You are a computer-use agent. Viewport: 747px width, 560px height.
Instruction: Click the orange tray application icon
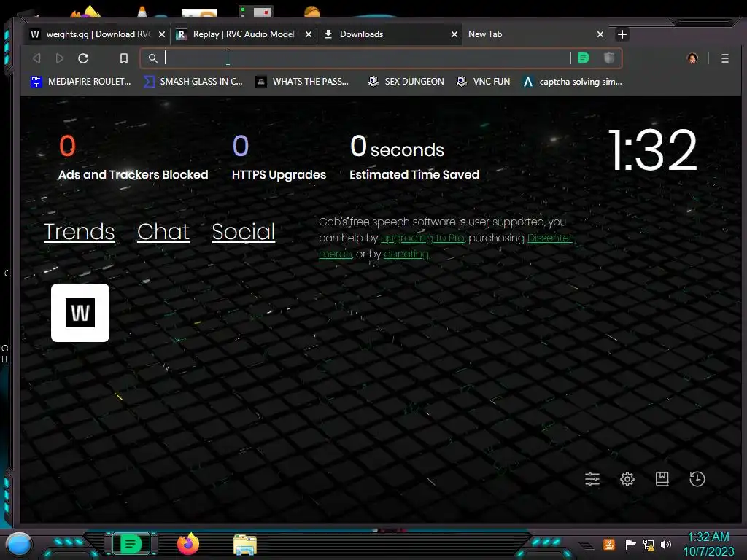[608, 544]
